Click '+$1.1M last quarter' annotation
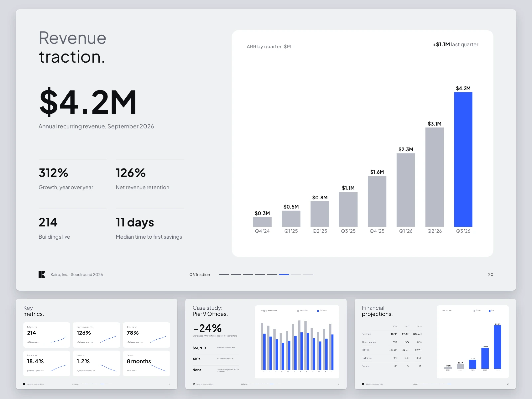The width and height of the screenshot is (532, 399). tap(455, 45)
